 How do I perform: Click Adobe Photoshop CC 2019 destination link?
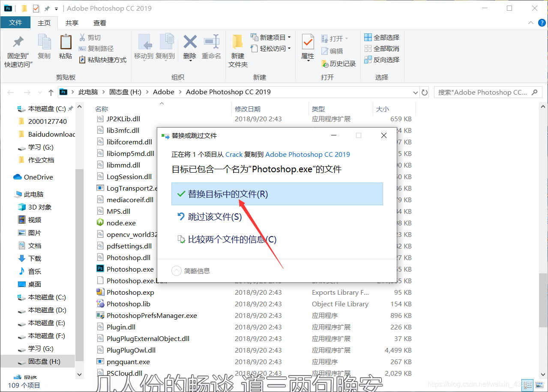coord(308,154)
